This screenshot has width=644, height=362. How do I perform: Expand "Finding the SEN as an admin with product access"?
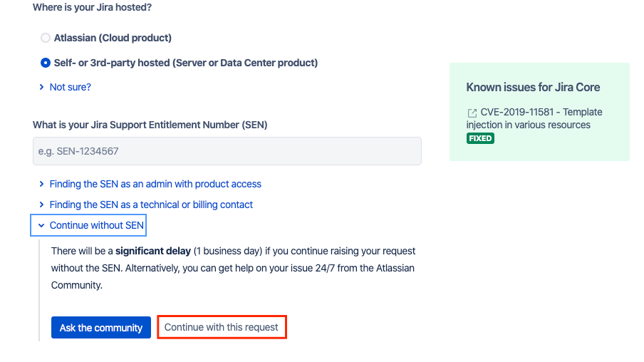click(155, 184)
